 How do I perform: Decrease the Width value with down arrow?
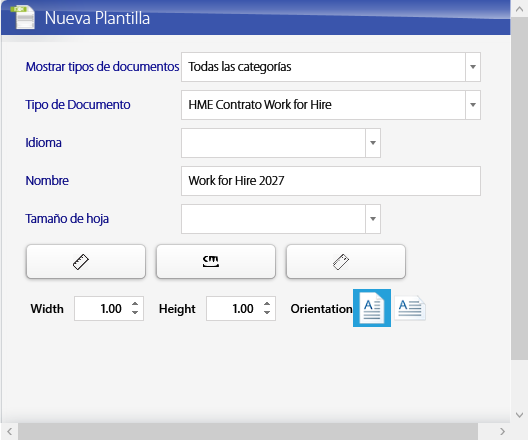coord(135,313)
